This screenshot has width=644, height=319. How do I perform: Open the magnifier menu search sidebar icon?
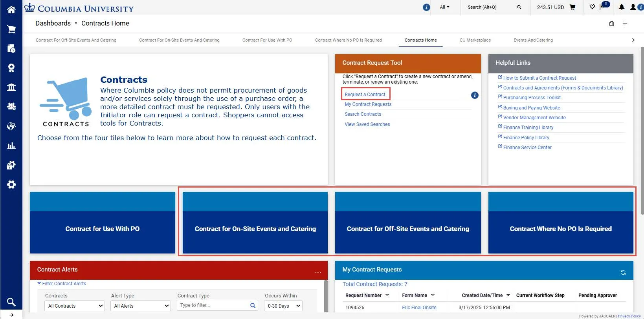(11, 302)
